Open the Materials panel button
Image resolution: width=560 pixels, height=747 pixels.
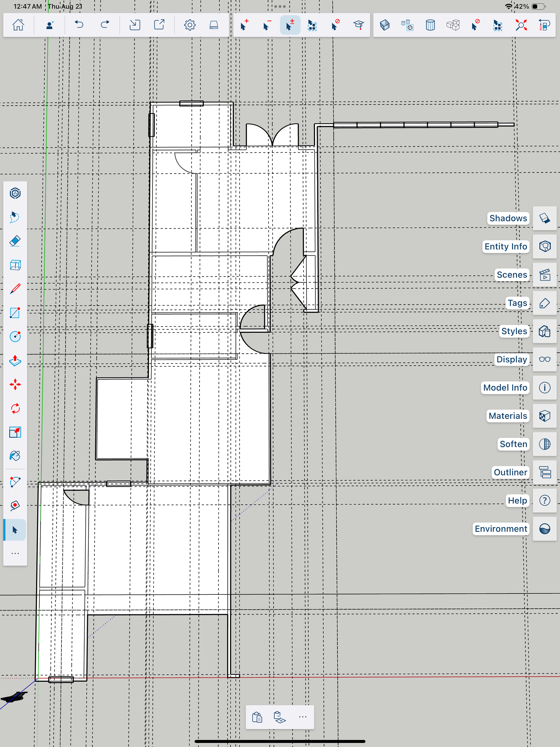[x=545, y=416]
